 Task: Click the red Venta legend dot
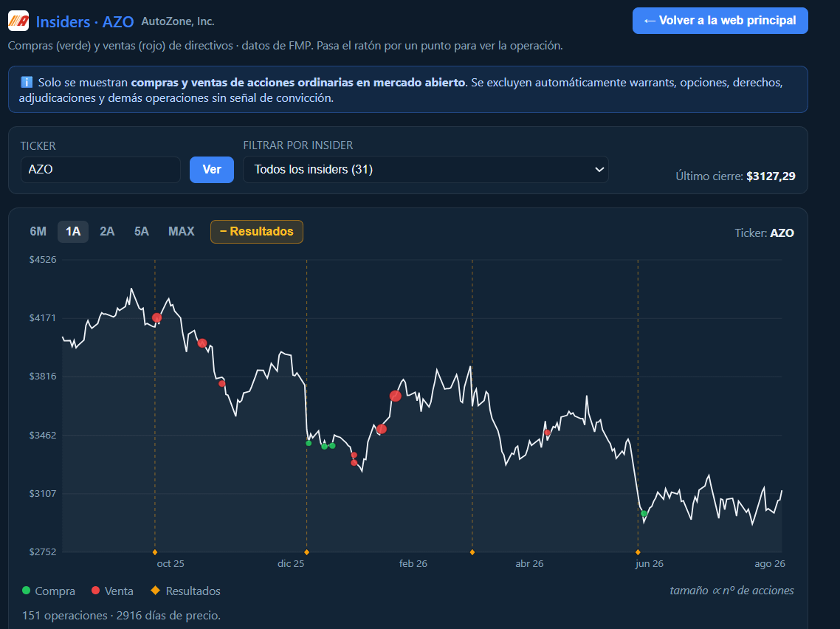pos(95,591)
